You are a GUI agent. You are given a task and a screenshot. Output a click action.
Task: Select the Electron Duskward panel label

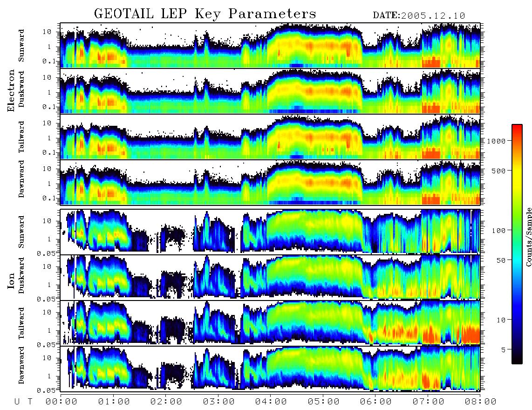tap(21, 89)
